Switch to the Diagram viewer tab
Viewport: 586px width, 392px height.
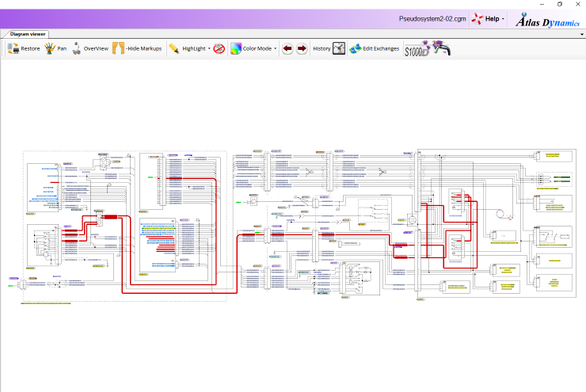[x=28, y=34]
